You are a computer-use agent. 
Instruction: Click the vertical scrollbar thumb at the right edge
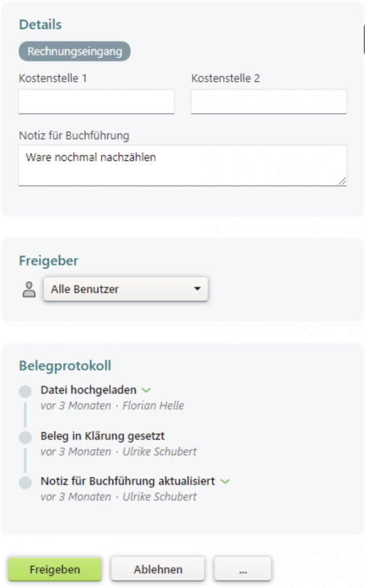(x=363, y=40)
